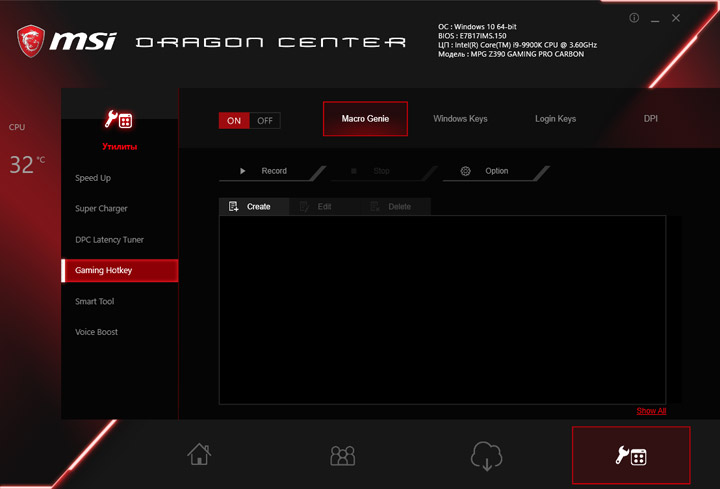Click the Edit pencil document icon
This screenshot has height=489, width=720.
pos(304,207)
